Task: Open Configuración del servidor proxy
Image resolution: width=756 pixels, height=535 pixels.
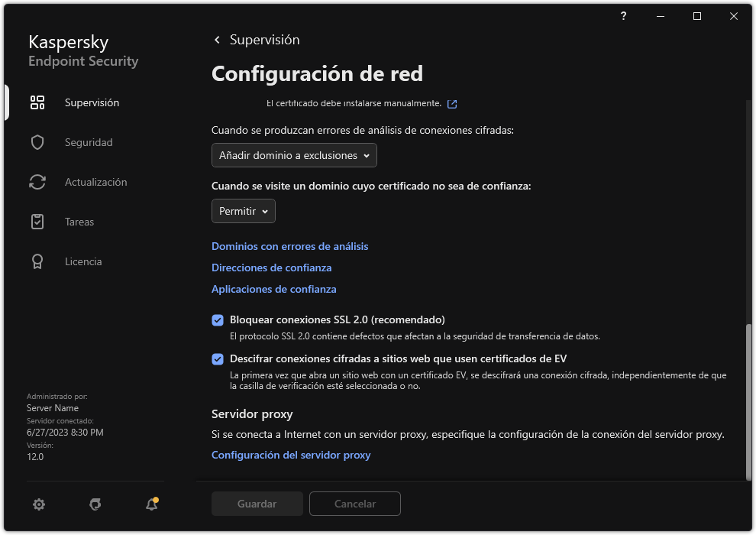Action: point(291,455)
